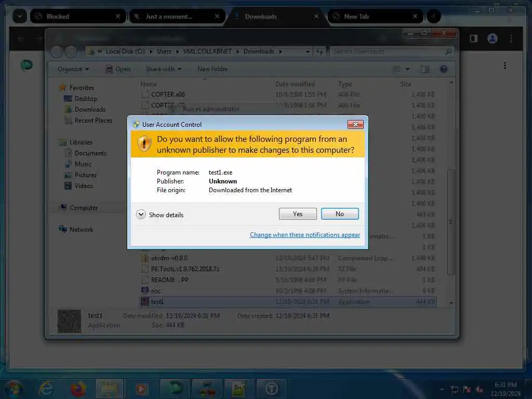Click Users in Explorer address path
This screenshot has width=532, height=399.
click(x=164, y=51)
